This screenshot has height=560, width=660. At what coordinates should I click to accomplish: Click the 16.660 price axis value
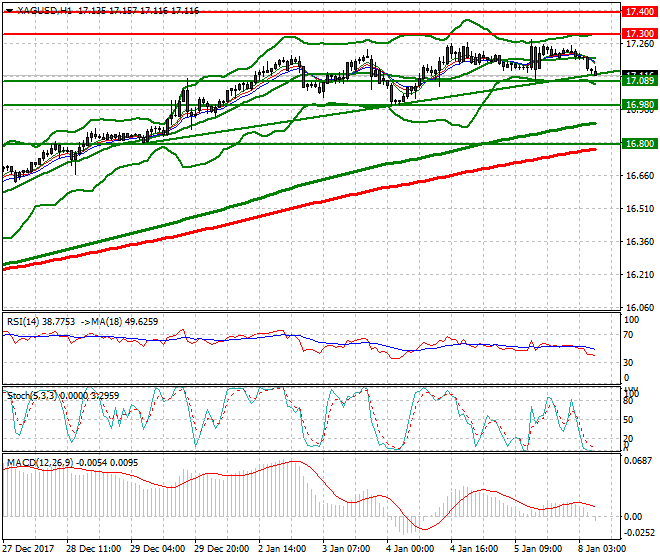click(x=640, y=176)
